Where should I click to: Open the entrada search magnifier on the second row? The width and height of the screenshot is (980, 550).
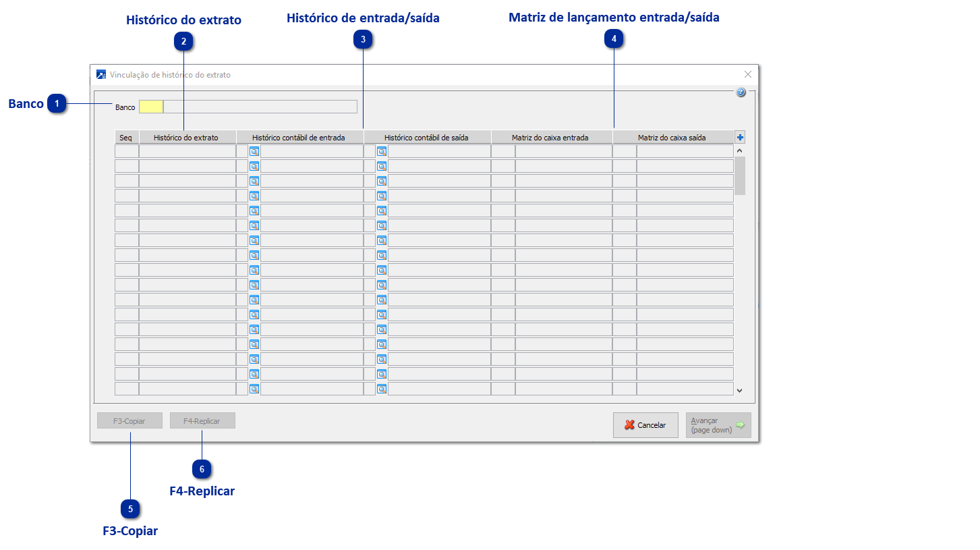pyautogui.click(x=254, y=165)
